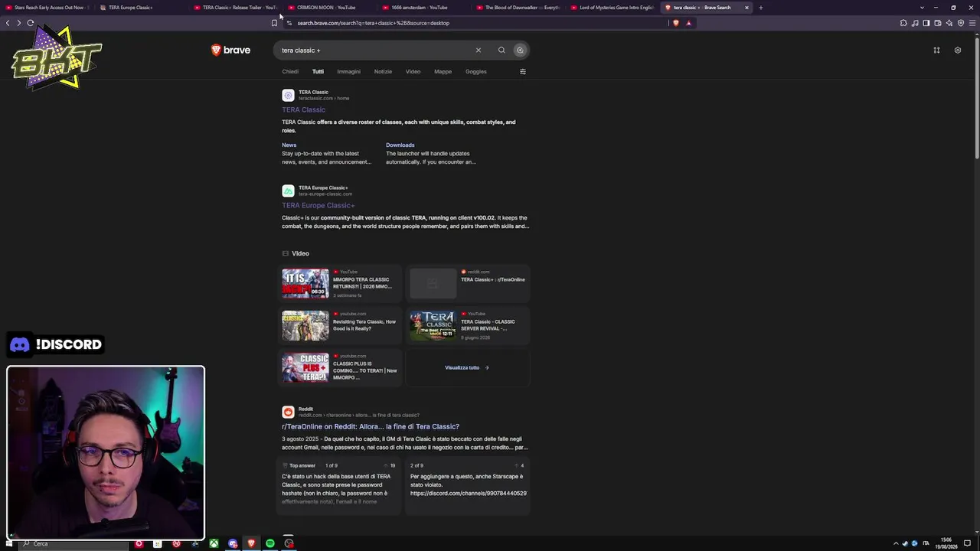
Task: Open the 2 of 9 Reddit answer card
Action: click(468, 484)
